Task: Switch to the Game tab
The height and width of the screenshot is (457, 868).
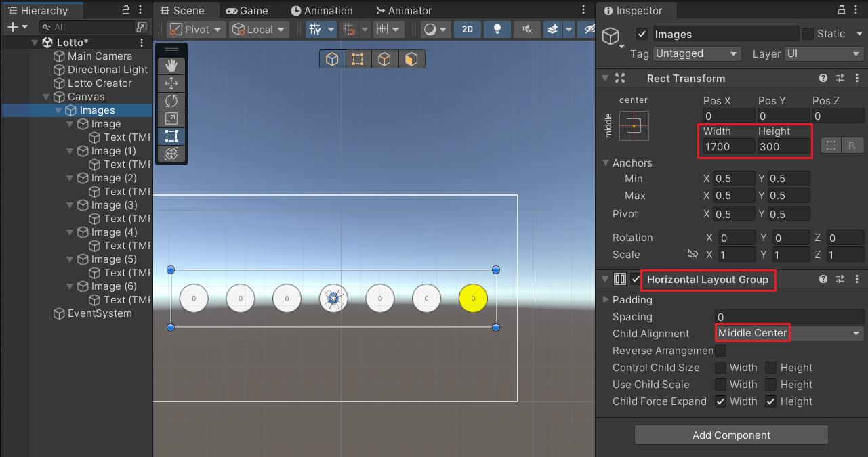Action: (247, 11)
